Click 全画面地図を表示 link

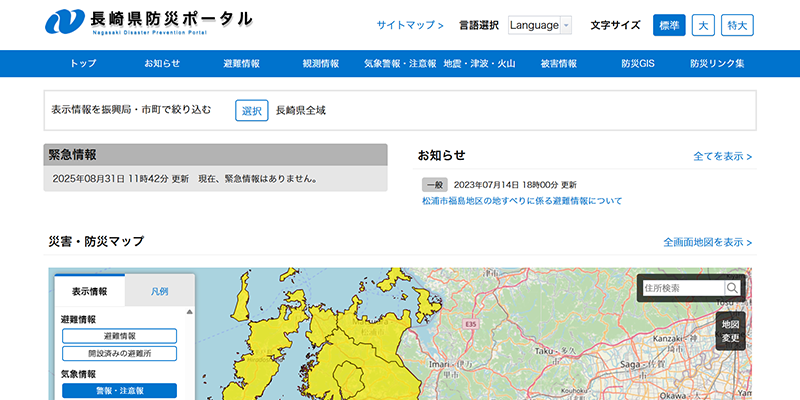point(708,242)
